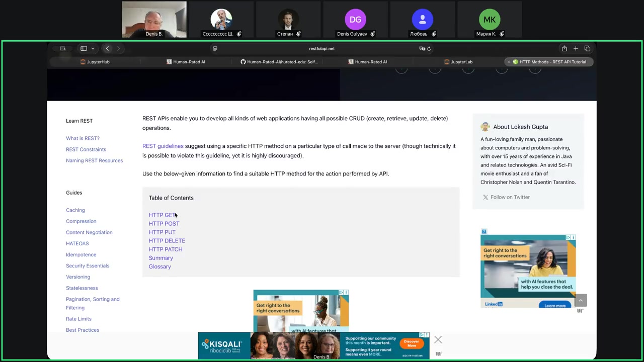The width and height of the screenshot is (644, 362).
Task: Click the REST guidelines hyperlink
Action: coord(163,146)
